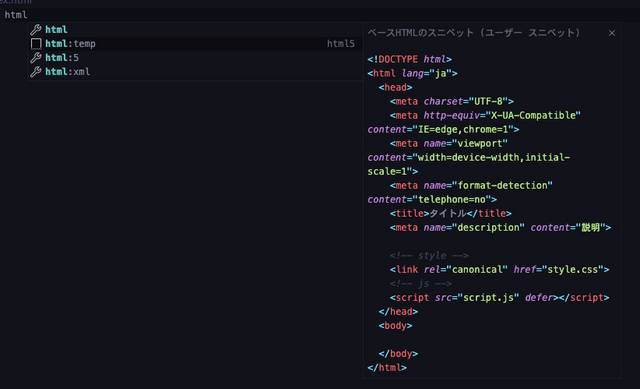Click the 'IE=edge,chrome=1' content line
The height and width of the screenshot is (389, 640).
(x=443, y=130)
